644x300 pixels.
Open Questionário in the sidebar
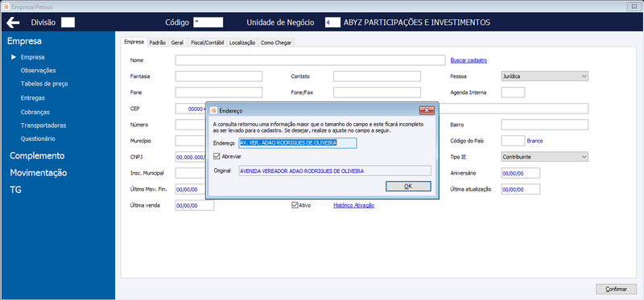coord(38,138)
